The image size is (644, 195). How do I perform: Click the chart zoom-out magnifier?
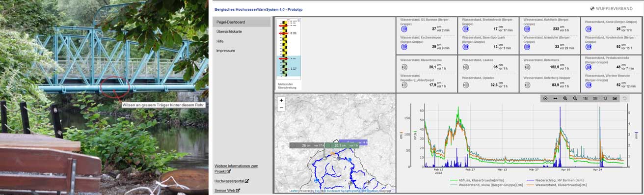[575, 98]
